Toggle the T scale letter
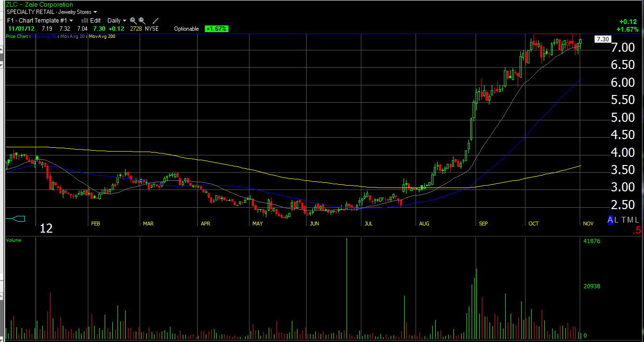Image resolution: width=644 pixels, height=342 pixels. [623, 220]
